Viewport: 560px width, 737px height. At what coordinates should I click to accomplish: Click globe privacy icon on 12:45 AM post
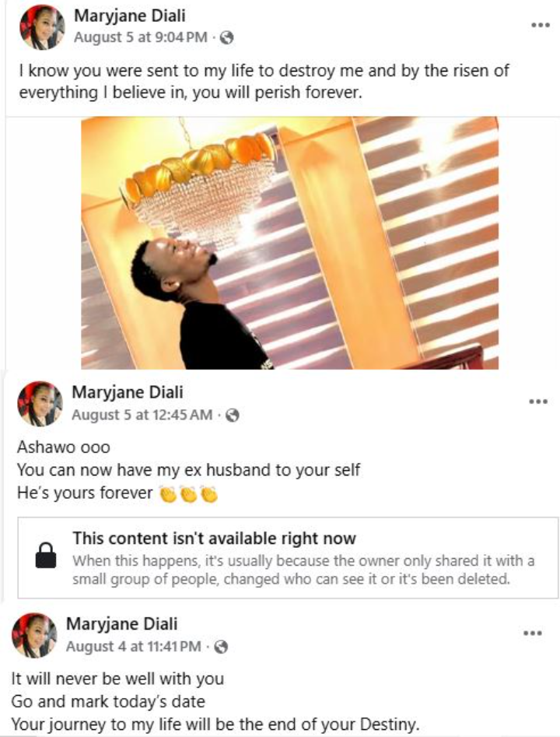click(232, 416)
